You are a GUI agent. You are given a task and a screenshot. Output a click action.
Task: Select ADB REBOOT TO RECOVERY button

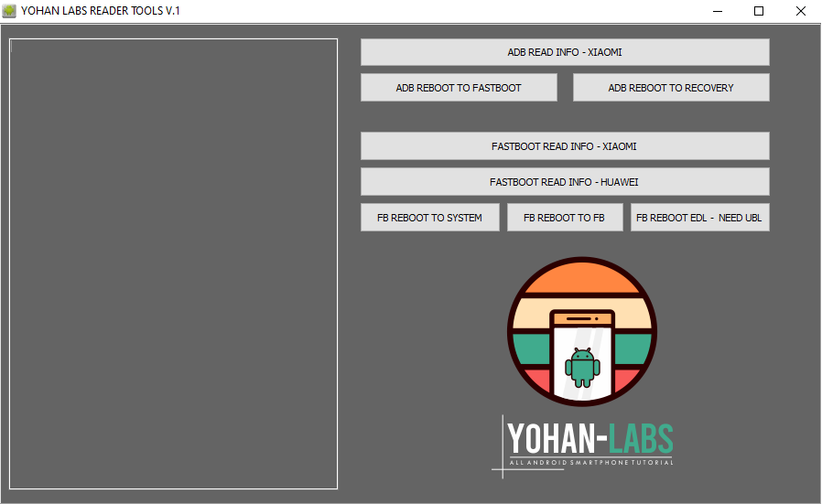671,88
